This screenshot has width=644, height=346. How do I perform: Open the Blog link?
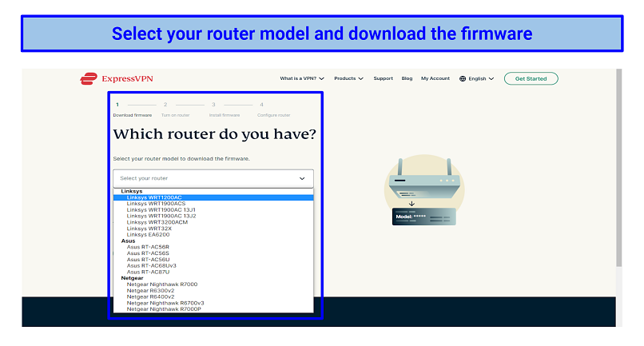(407, 78)
